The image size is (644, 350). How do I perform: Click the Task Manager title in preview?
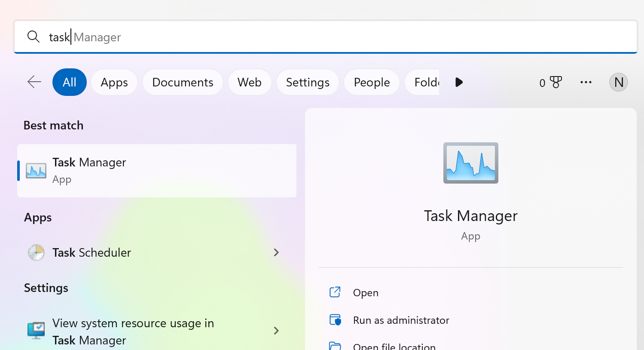(471, 216)
